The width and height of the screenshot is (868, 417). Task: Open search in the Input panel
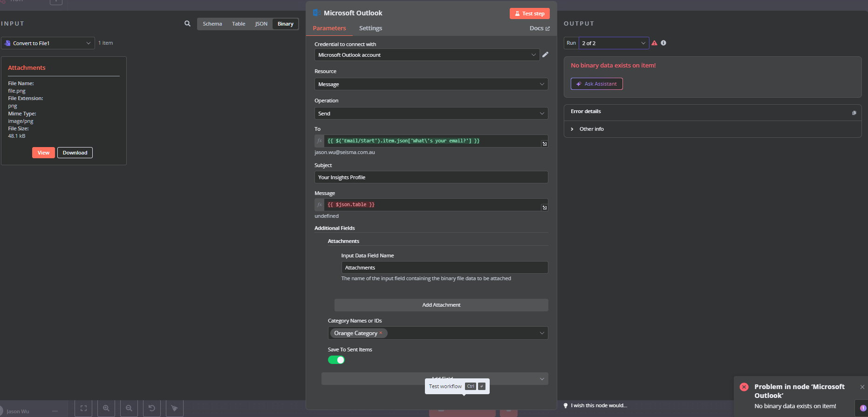pos(187,24)
